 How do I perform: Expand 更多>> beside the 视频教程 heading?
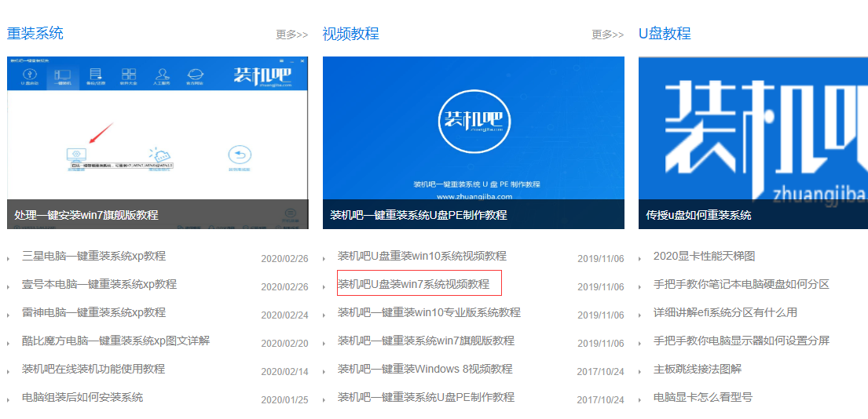pos(607,35)
